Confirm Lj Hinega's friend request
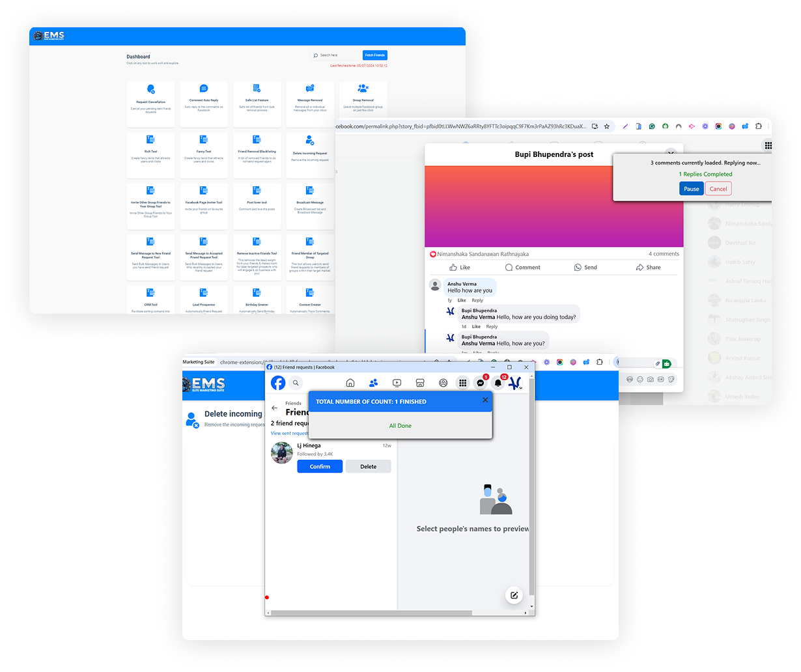The width and height of the screenshot is (801, 672). pos(320,467)
